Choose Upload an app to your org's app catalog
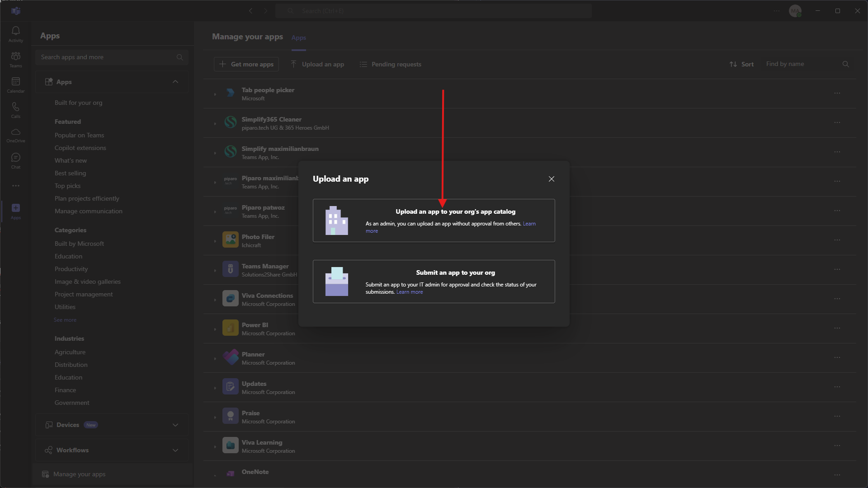This screenshot has width=868, height=488. pos(434,221)
